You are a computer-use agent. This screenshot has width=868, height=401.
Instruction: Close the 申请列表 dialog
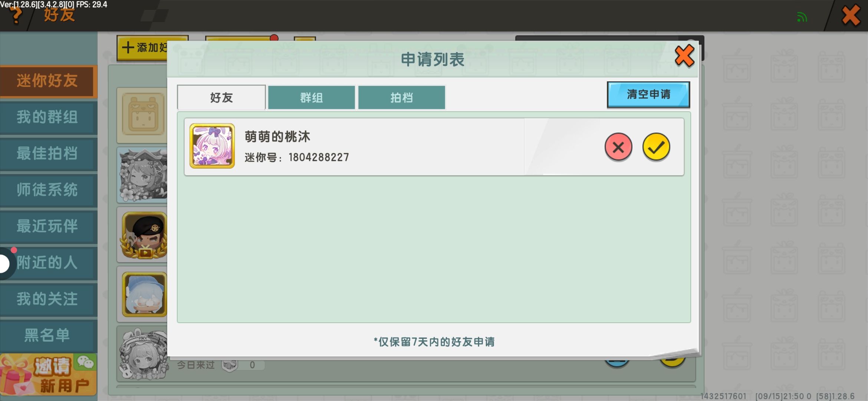[684, 56]
